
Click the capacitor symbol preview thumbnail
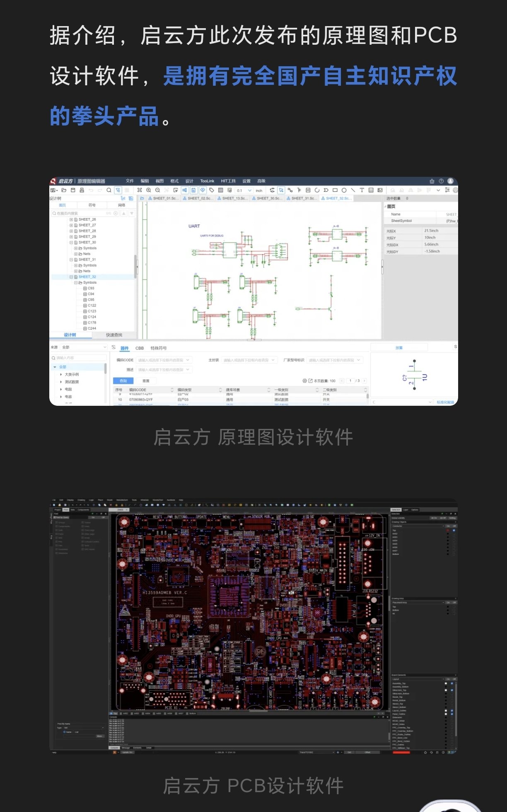(x=414, y=375)
